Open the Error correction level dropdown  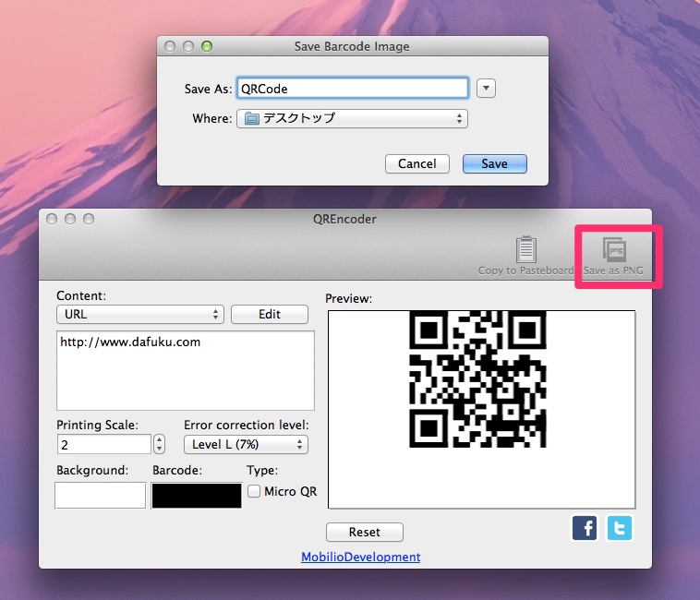pyautogui.click(x=246, y=444)
